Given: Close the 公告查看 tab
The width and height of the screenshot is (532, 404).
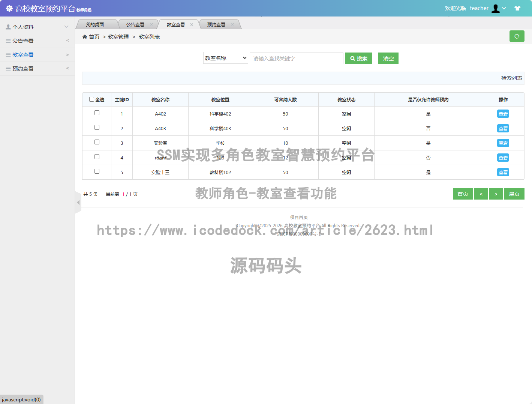Looking at the screenshot, I should click(151, 25).
